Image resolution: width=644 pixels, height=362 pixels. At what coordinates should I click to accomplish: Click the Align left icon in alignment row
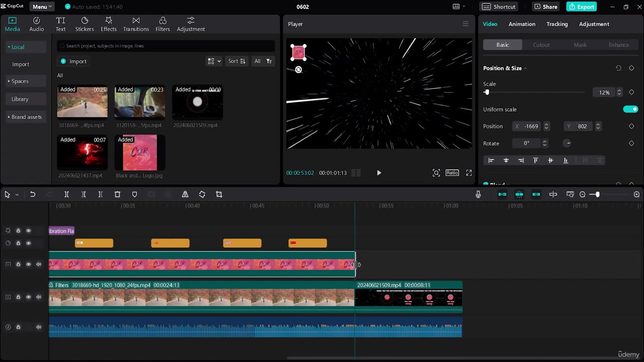coord(491,160)
